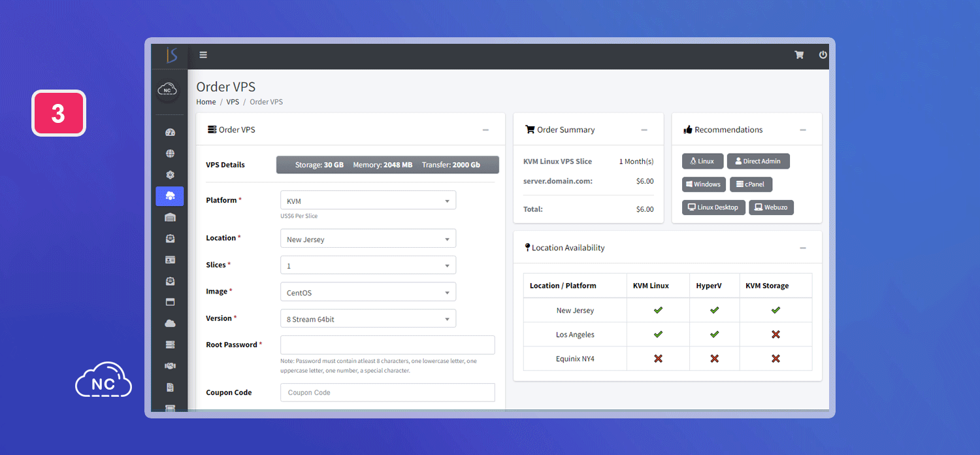The height and width of the screenshot is (455, 980).
Task: Choose the Linux Desktop recommendation button
Action: click(x=713, y=207)
